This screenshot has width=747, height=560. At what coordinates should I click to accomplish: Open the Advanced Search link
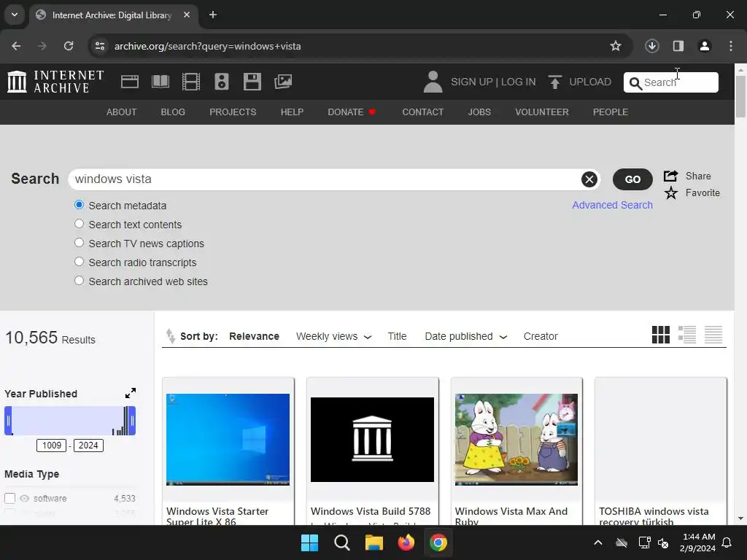(x=612, y=205)
